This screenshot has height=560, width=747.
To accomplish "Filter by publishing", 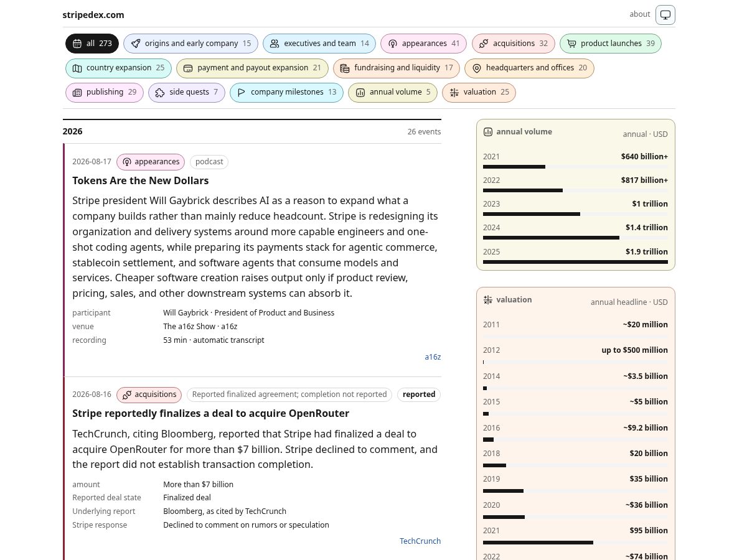I will [x=105, y=92].
